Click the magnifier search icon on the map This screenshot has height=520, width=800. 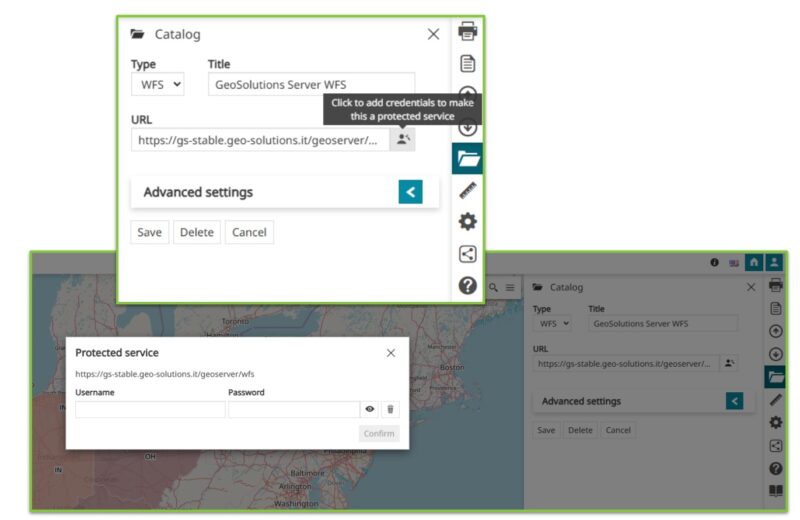pyautogui.click(x=493, y=287)
